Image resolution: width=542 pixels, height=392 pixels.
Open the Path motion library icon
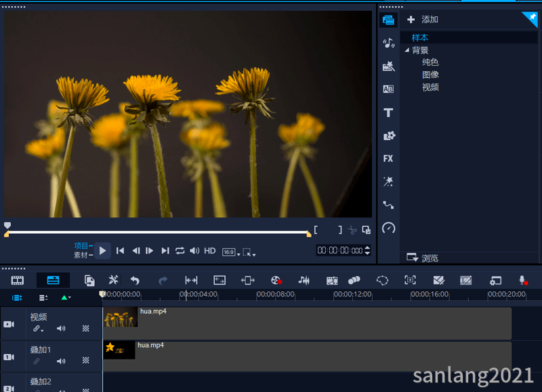coord(388,205)
